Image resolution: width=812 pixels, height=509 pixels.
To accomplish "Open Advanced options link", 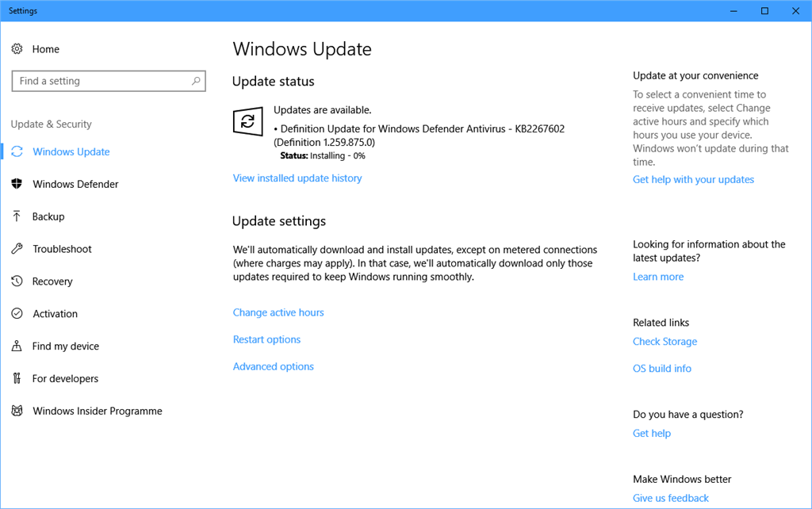I will (x=274, y=366).
